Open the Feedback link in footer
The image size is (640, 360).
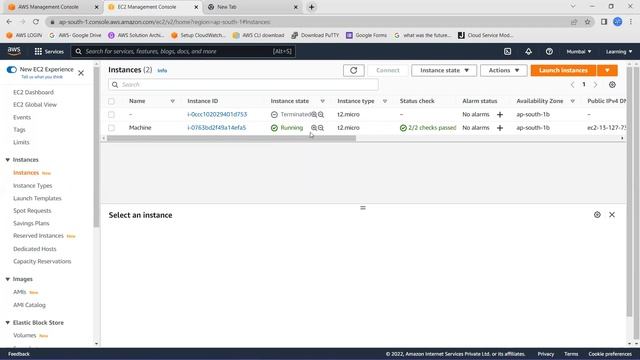pos(19,354)
